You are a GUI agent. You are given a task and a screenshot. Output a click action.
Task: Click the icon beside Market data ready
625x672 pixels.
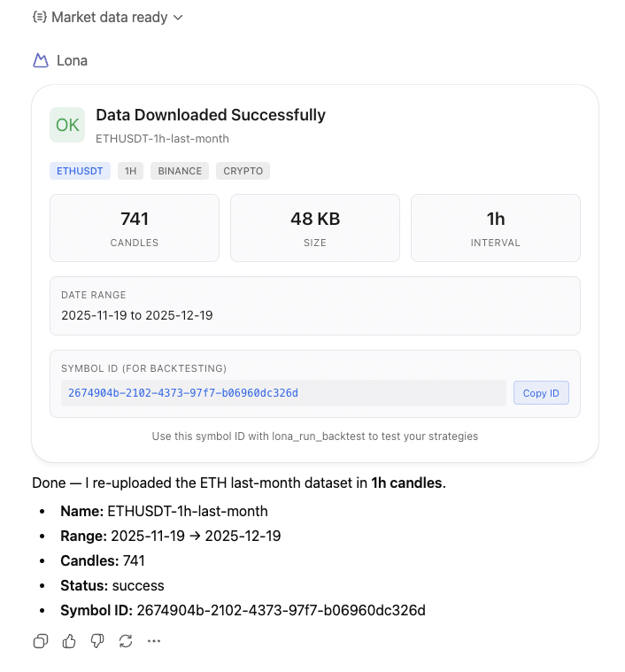tap(39, 17)
